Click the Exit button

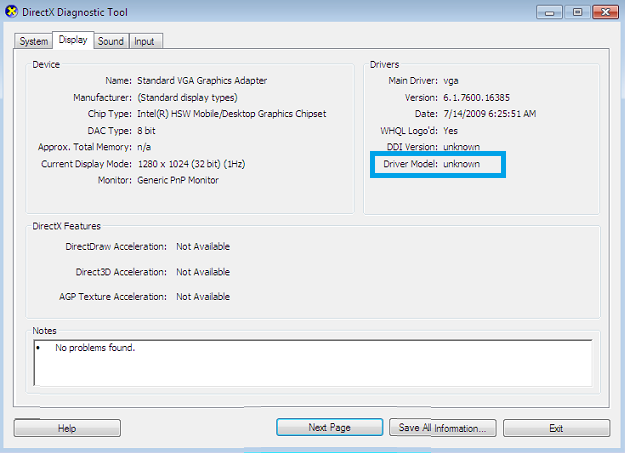tap(556, 428)
